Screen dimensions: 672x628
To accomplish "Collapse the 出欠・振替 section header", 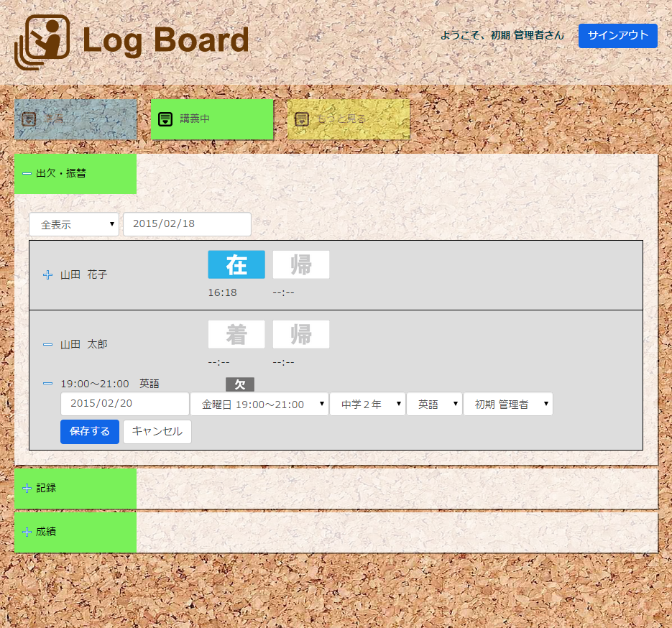I will (27, 174).
